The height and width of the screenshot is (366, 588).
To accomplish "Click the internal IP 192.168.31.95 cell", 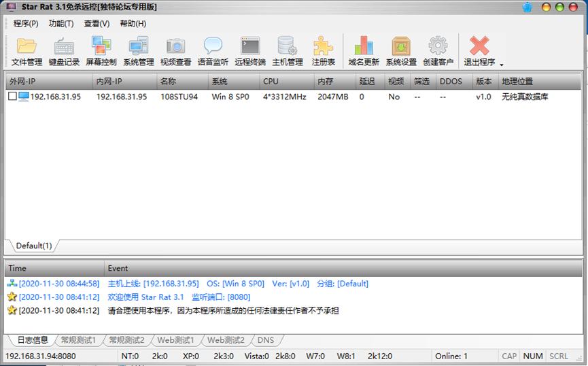I will (122, 97).
